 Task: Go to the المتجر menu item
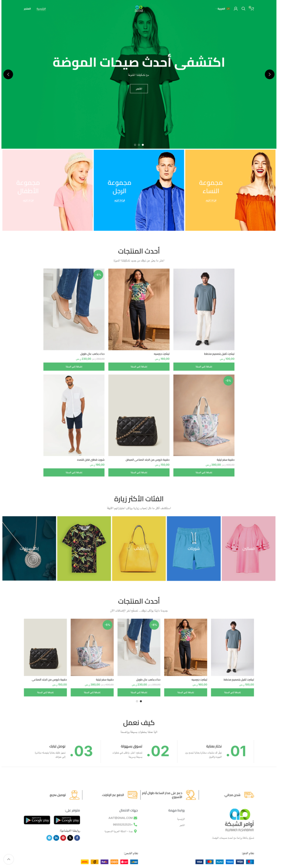point(27,9)
